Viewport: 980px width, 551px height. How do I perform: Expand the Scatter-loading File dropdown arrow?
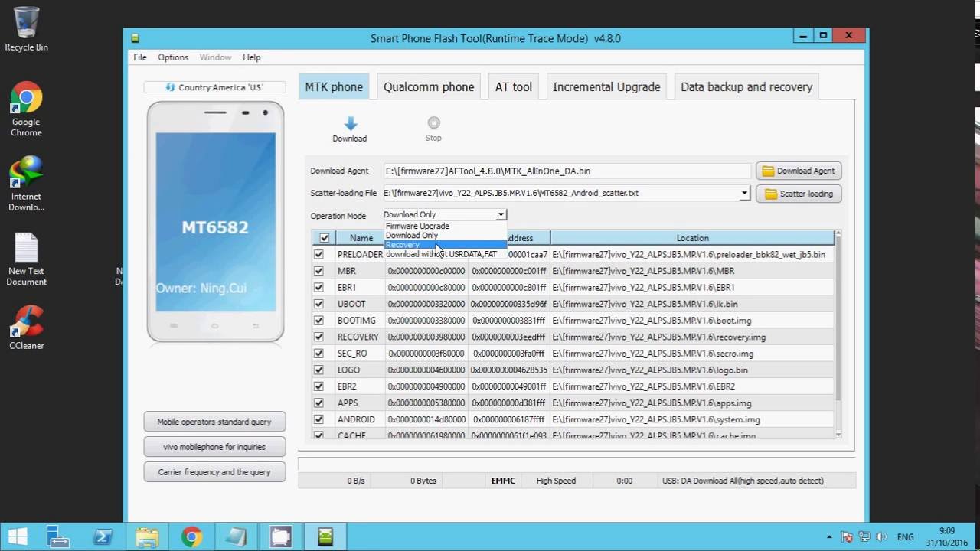click(x=744, y=194)
